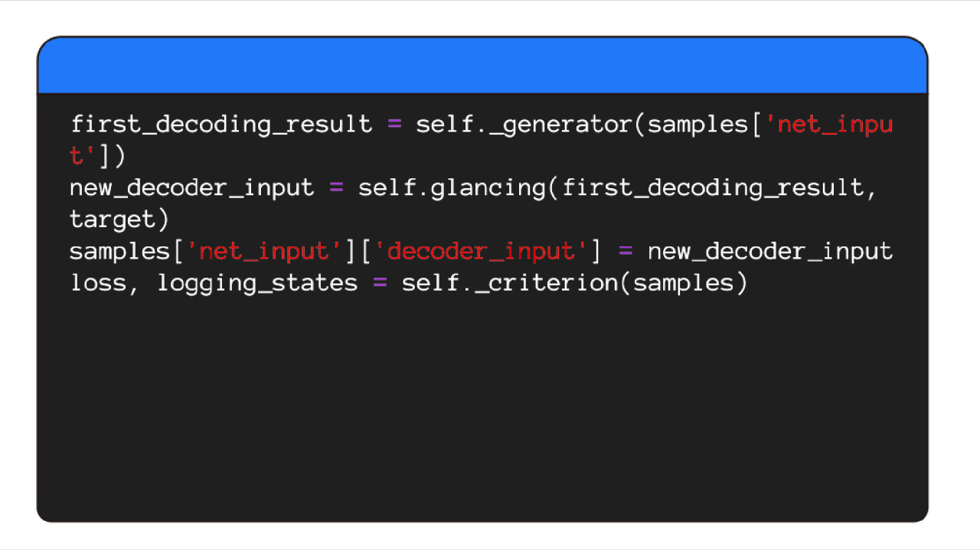Click the self._criterion call on the last line
This screenshot has height=550, width=980.
click(509, 284)
